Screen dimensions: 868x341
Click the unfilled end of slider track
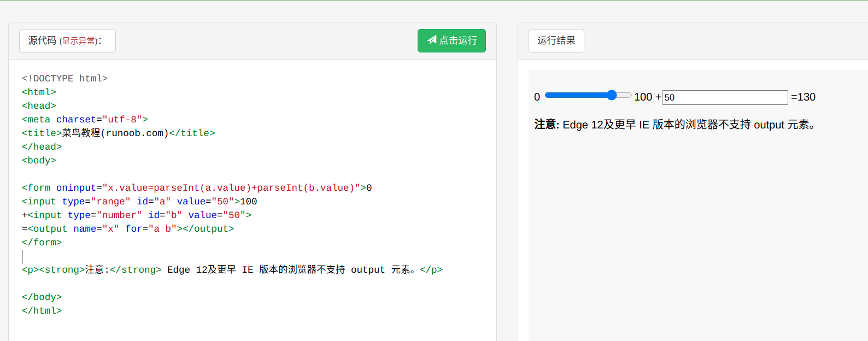coord(625,96)
